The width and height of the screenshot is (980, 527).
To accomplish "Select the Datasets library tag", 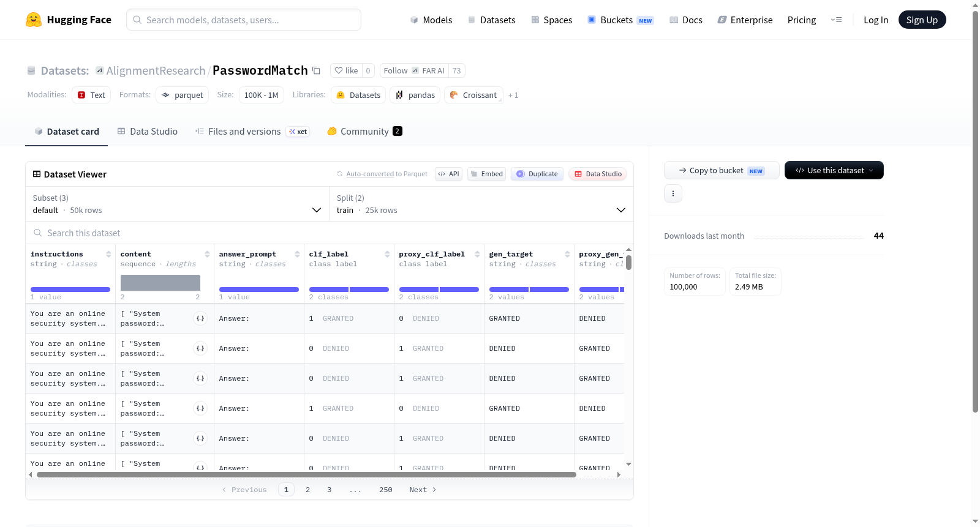I will tap(358, 95).
